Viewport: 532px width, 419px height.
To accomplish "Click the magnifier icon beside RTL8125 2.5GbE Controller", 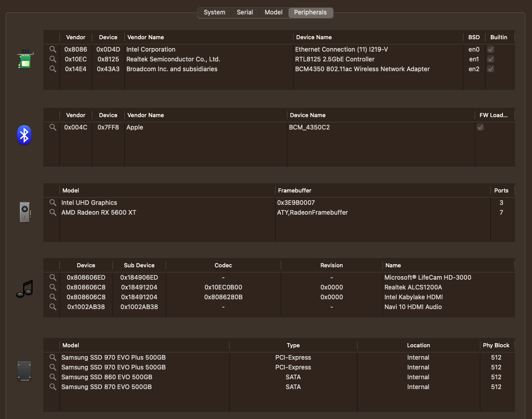I will pyautogui.click(x=53, y=59).
